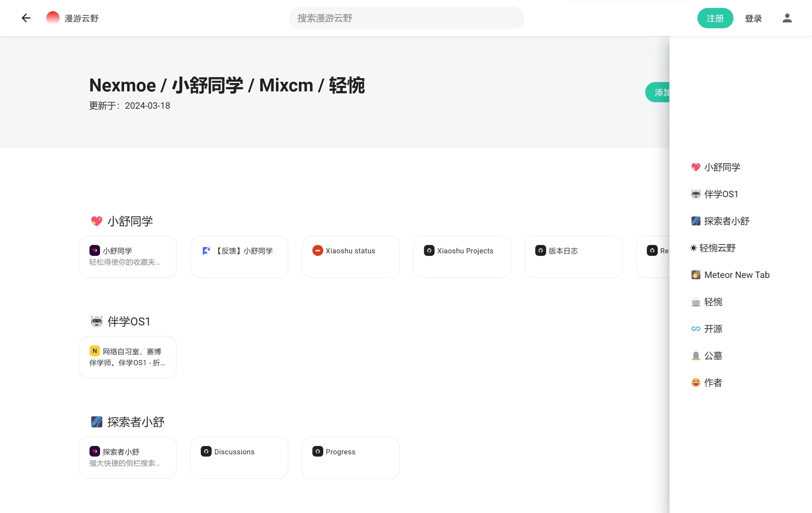Click the sun icon beside 轻惋云野 sidebar entry
This screenshot has width=812, height=513.
tap(694, 248)
